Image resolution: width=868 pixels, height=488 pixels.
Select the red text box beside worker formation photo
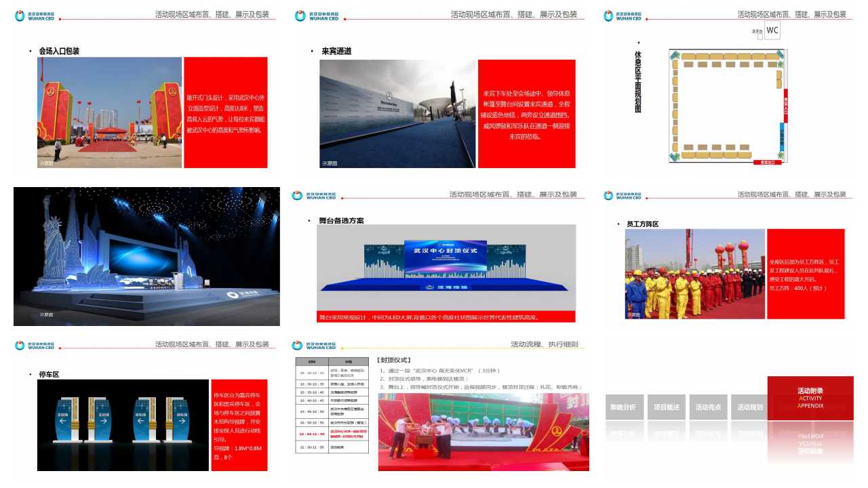(x=806, y=274)
